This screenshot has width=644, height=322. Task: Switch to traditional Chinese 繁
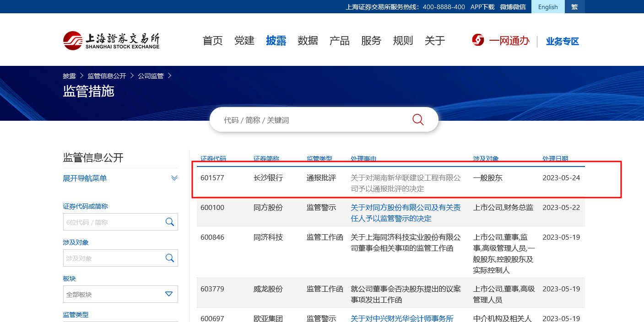574,7
